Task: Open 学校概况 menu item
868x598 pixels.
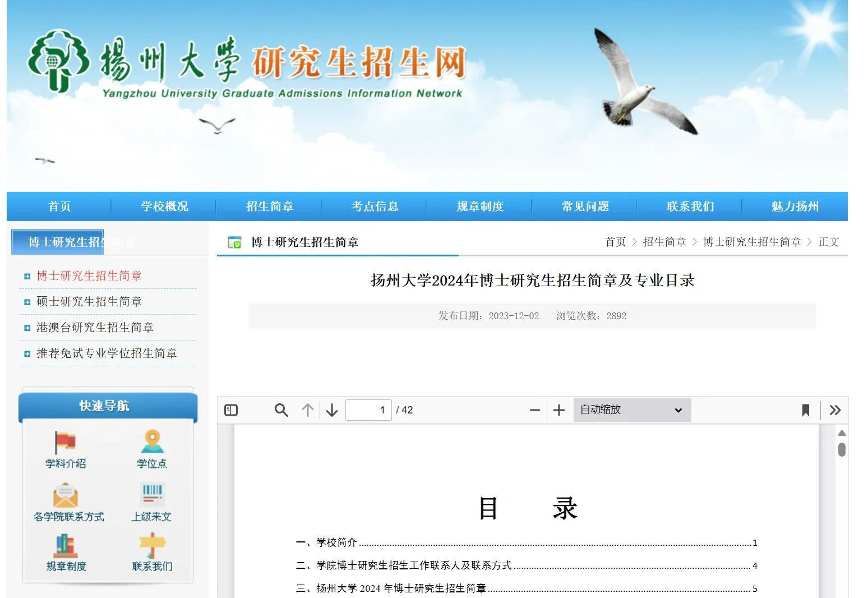Action: (164, 206)
